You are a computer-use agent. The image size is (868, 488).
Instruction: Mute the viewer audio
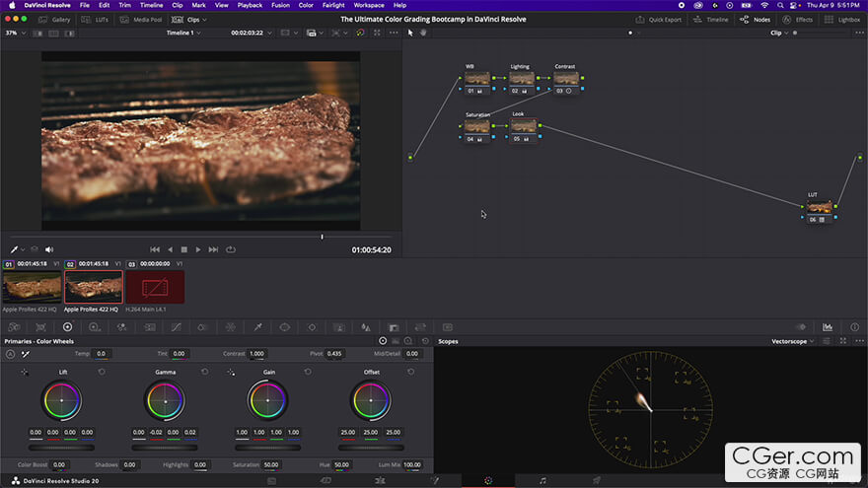(x=49, y=249)
